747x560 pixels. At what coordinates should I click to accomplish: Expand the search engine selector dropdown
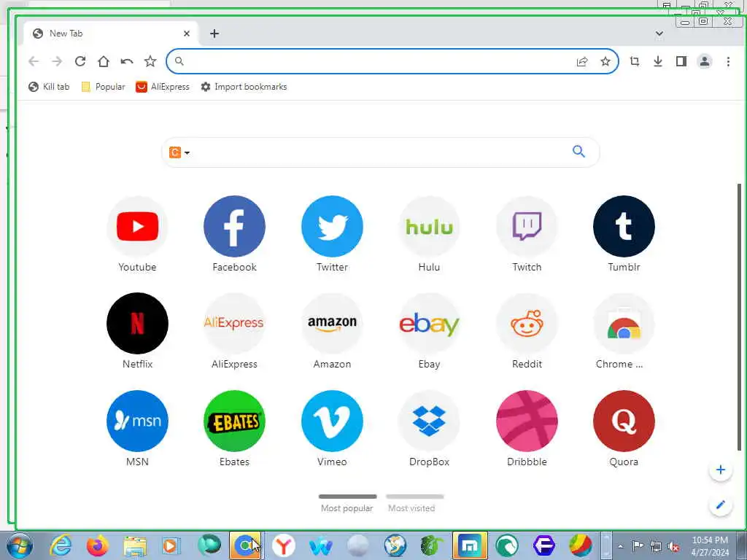point(179,152)
